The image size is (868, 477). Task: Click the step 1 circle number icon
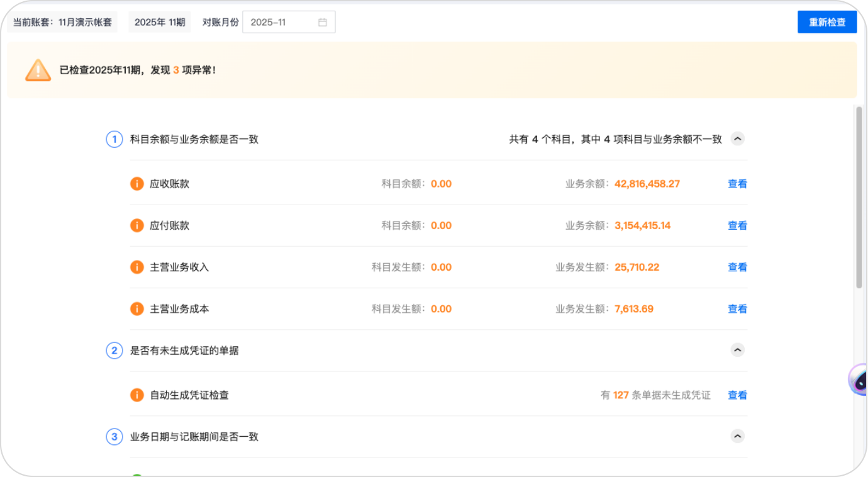point(114,139)
